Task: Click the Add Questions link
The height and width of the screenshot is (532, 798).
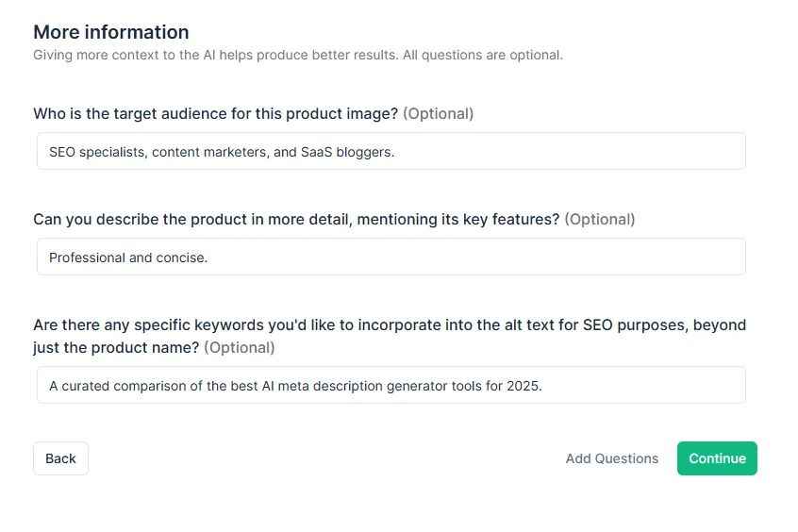Action: (x=611, y=458)
